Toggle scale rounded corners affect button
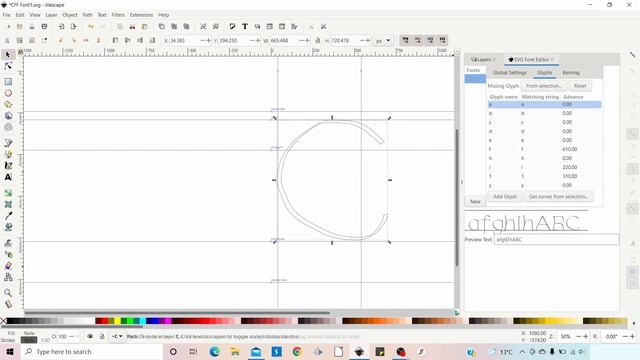 tap(418, 40)
